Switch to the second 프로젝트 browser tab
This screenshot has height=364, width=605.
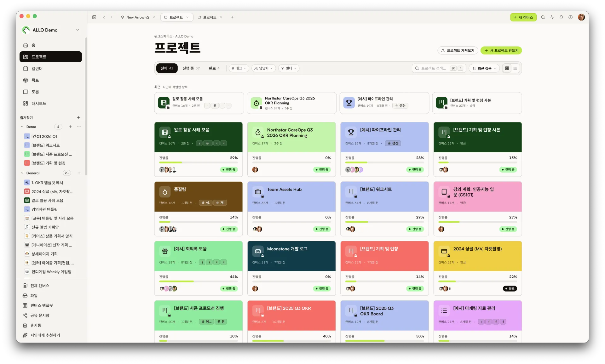tap(210, 17)
